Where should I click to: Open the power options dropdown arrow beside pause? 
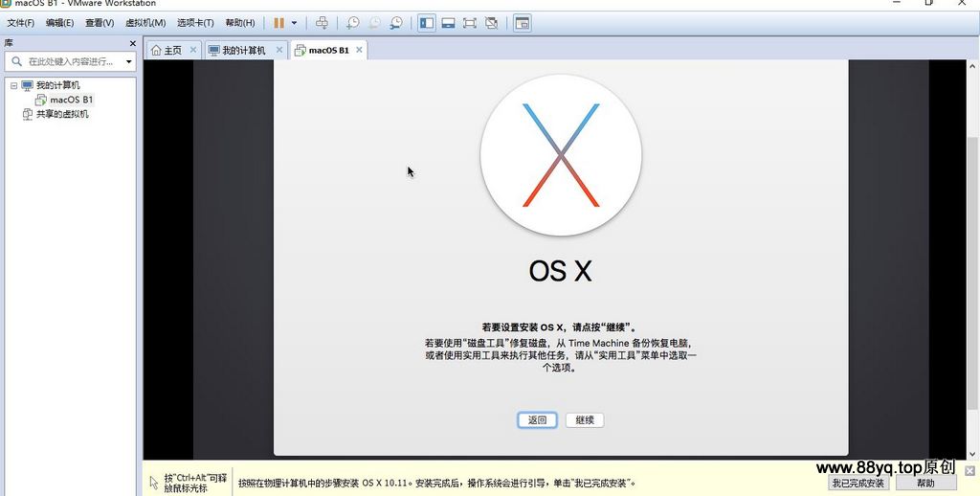[x=295, y=23]
